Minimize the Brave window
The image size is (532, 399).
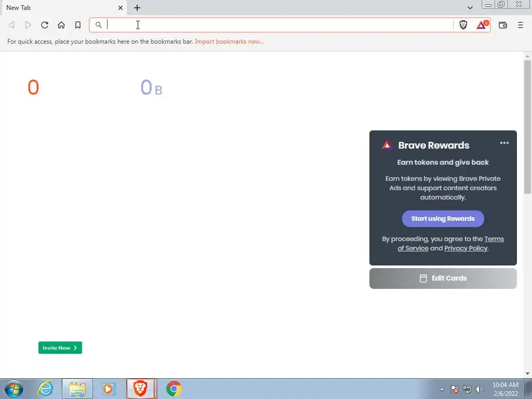[488, 5]
